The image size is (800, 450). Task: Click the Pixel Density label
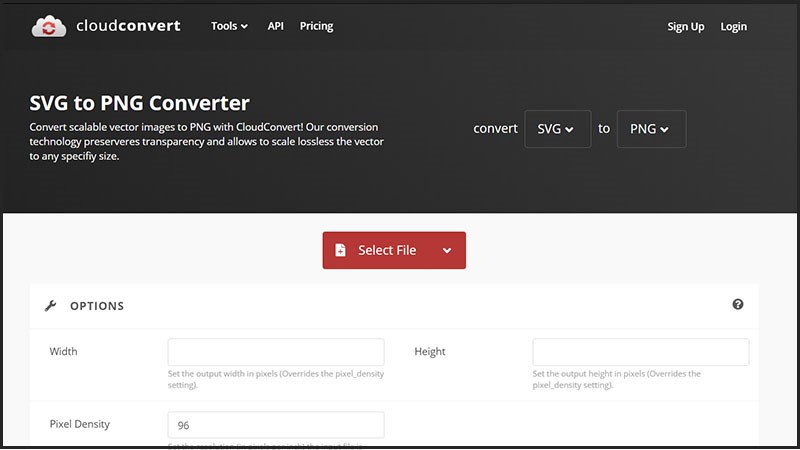click(80, 424)
